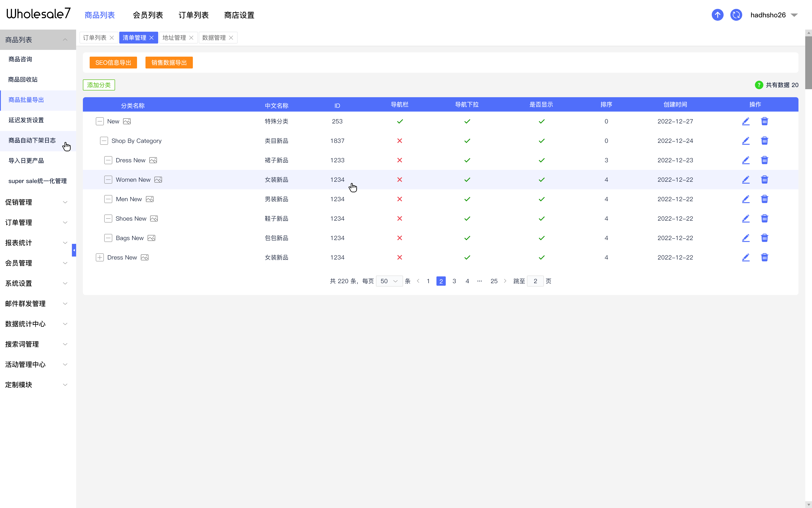The image size is (812, 508).
Task: Click the vertical scrollbar thumb
Action: [808, 63]
